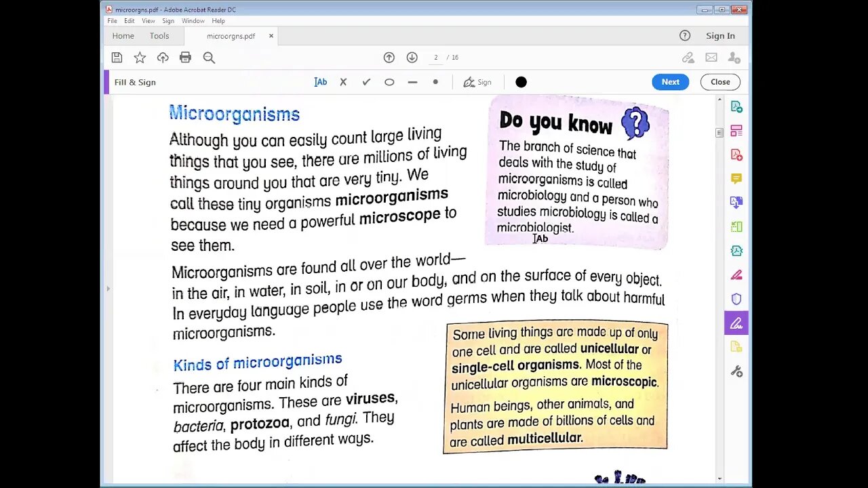Screen dimensions: 868x488
Task: Click Sign In link
Action: coord(720,36)
